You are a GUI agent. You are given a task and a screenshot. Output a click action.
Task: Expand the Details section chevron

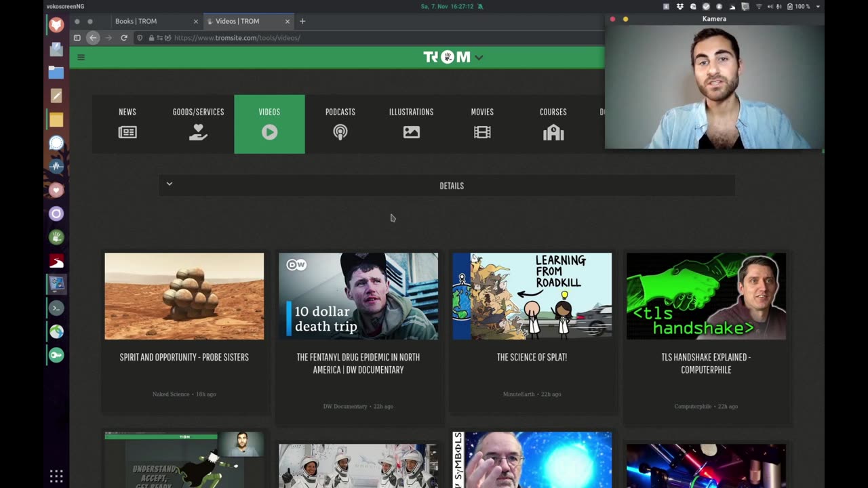tap(170, 184)
